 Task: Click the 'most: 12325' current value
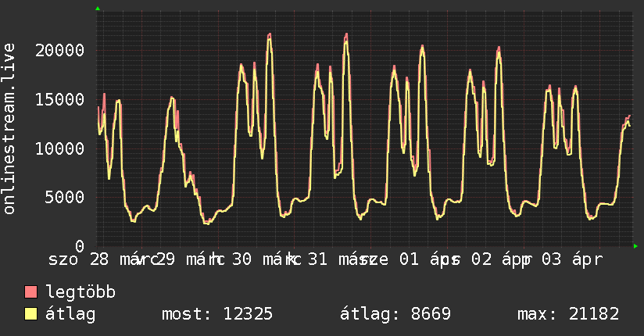coord(216,314)
